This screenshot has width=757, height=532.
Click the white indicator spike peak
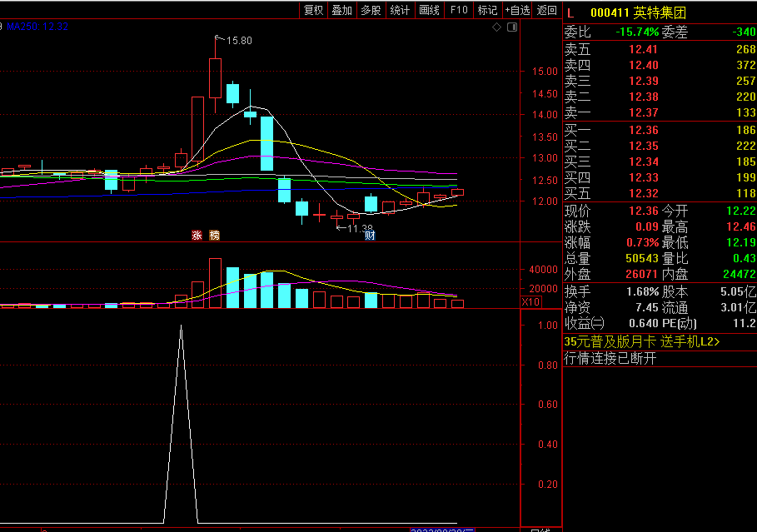tap(181, 327)
